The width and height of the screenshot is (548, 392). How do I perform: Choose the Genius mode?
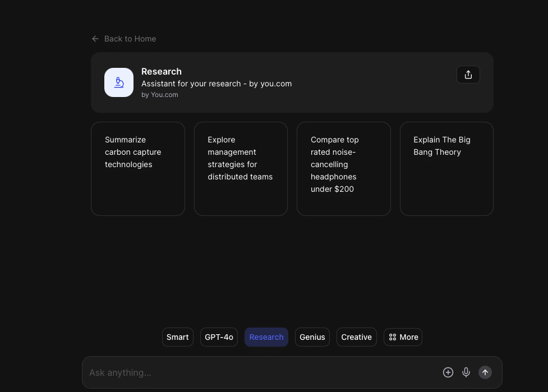[312, 337]
